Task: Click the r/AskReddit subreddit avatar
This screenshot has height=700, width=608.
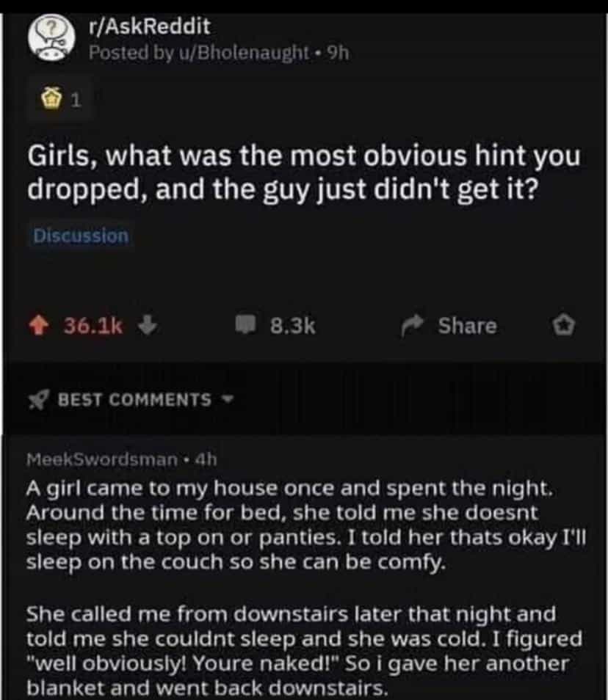Action: click(x=51, y=40)
